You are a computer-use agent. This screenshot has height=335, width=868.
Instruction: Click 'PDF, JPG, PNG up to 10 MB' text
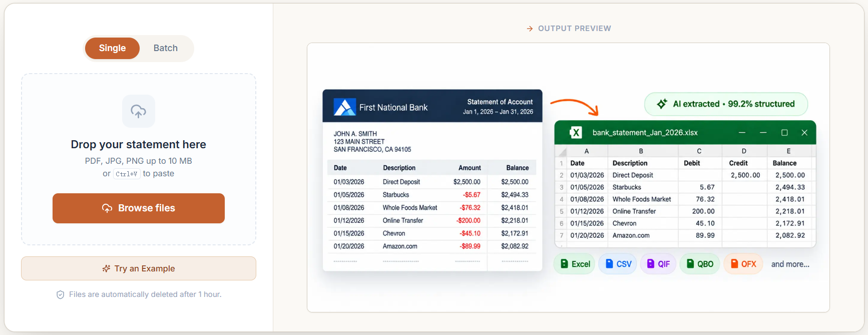(139, 161)
